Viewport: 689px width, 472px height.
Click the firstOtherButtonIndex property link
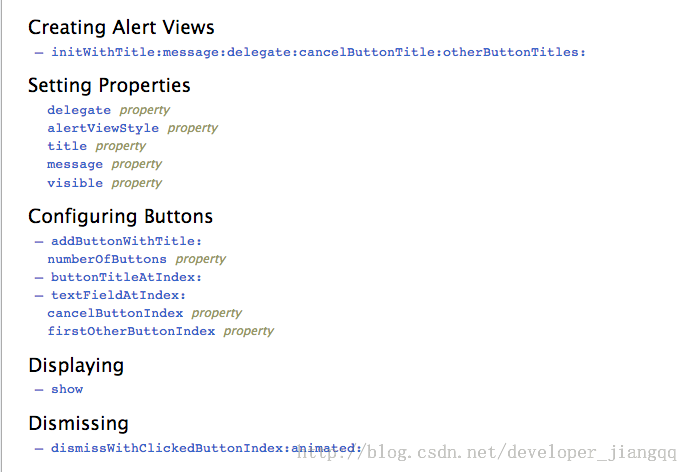point(131,331)
